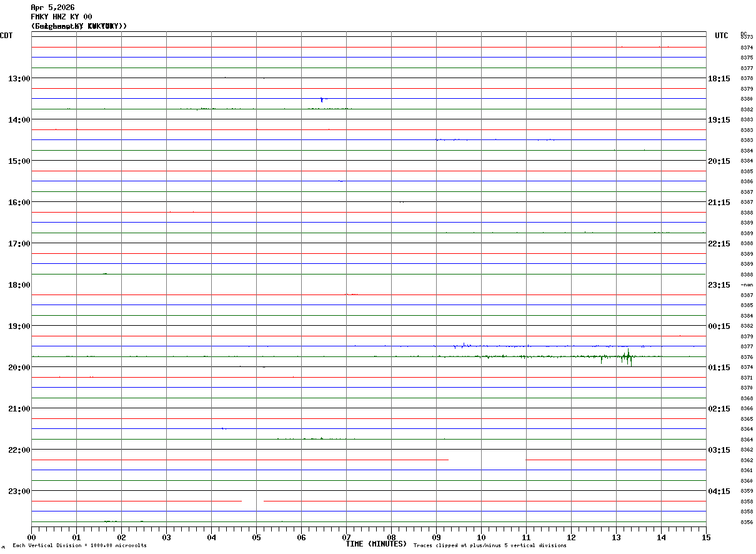756x554 pixels.
Task: Click the FMKY HNZ KY 00 station label
Action: coord(61,17)
